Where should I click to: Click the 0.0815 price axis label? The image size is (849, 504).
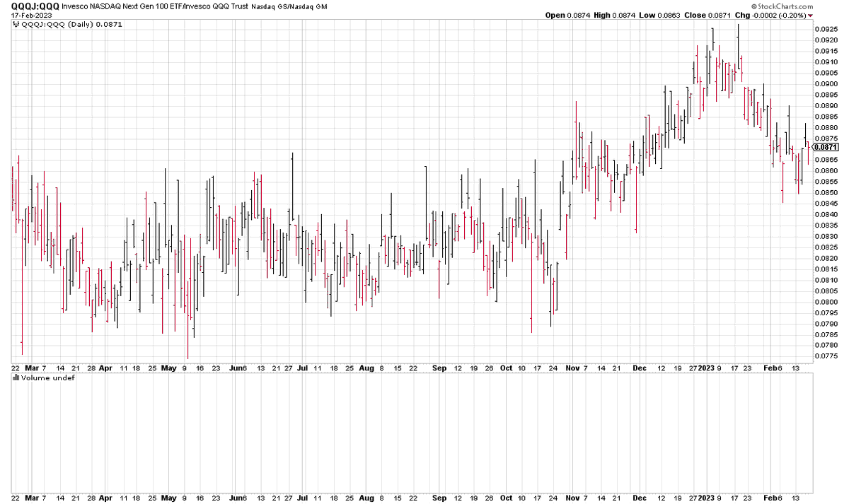point(826,269)
